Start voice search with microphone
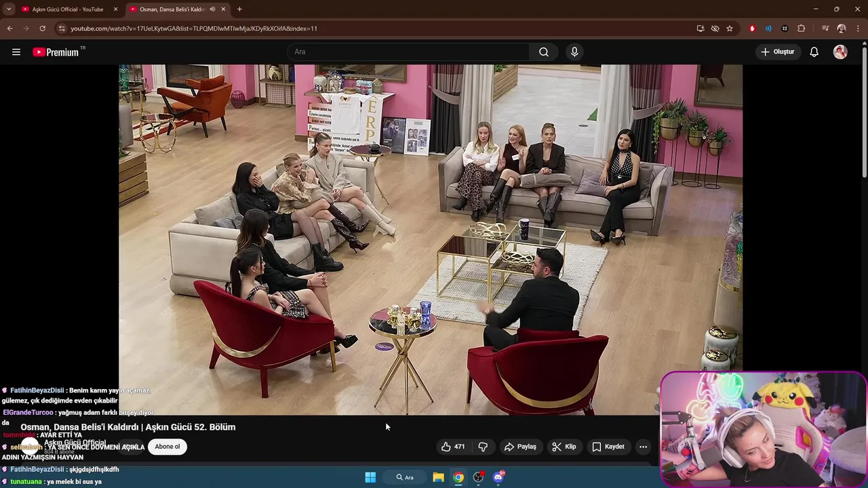This screenshot has width=868, height=488. click(574, 52)
